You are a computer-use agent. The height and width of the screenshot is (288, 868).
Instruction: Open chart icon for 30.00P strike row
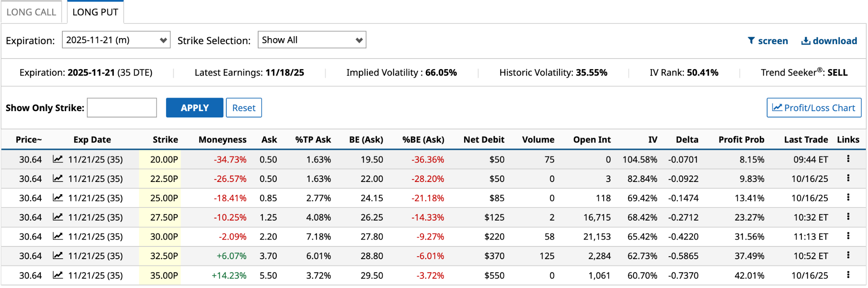(x=58, y=237)
